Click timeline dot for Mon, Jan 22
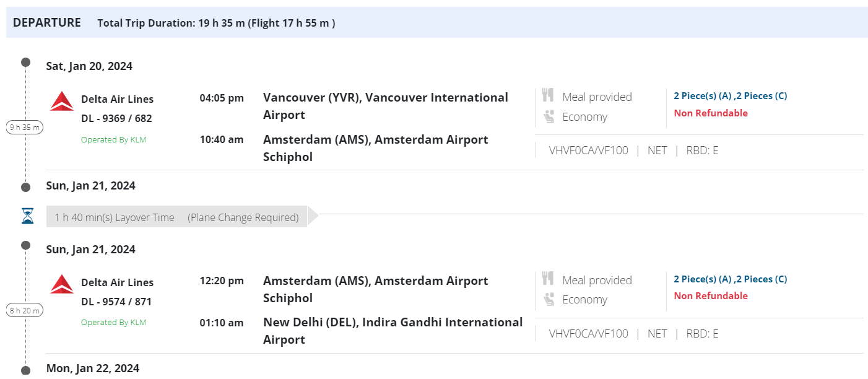Viewport: 868px width, 379px height. pos(25,370)
